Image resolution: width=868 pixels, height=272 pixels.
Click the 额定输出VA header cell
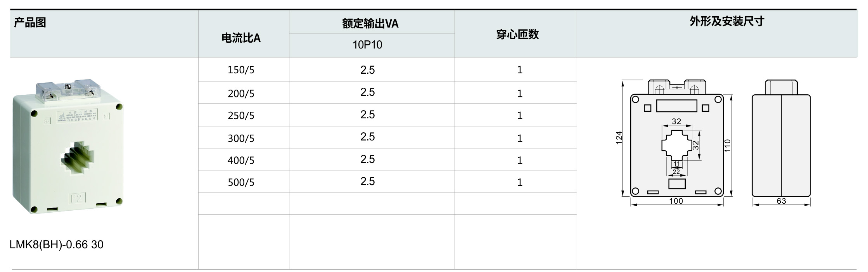(370, 24)
